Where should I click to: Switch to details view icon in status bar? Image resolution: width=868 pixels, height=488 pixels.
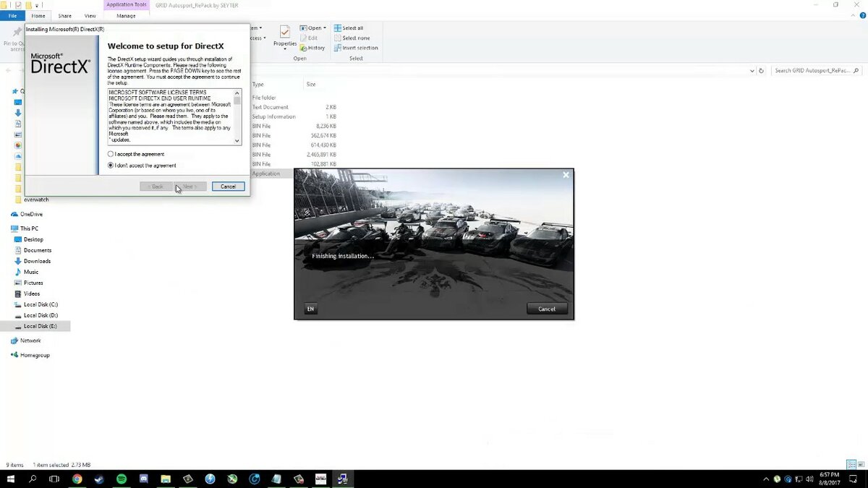tap(851, 465)
